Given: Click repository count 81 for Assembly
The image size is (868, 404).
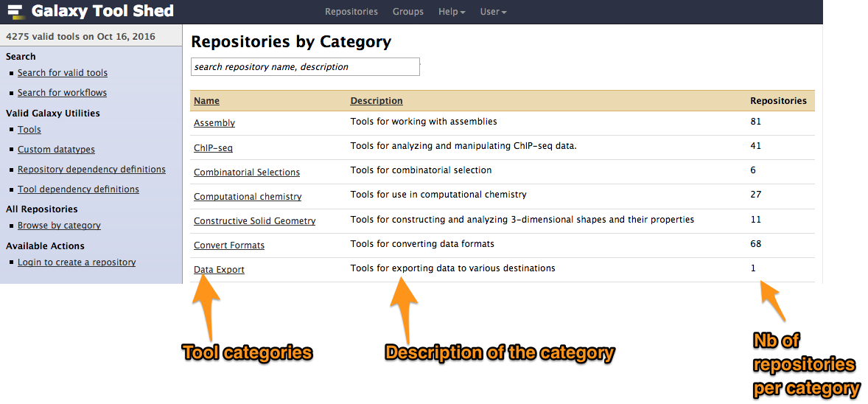Looking at the screenshot, I should pos(755,122).
